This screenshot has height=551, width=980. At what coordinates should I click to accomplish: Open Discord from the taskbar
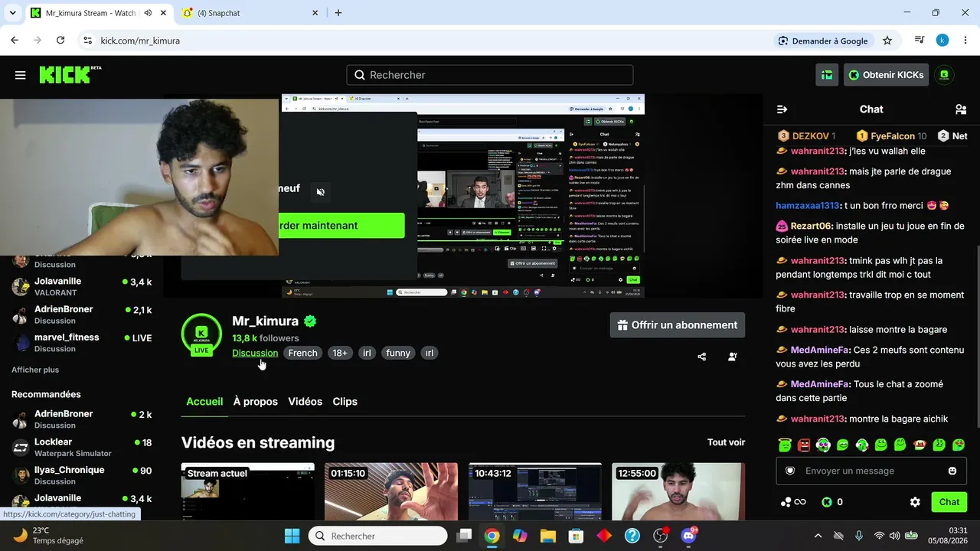point(689,536)
